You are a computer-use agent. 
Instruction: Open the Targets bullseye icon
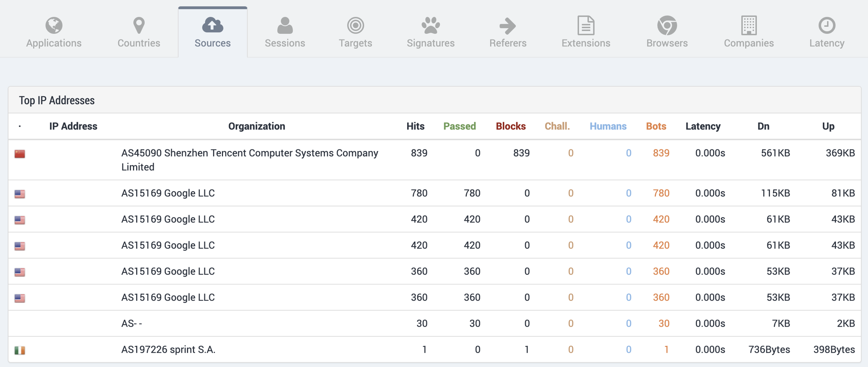[355, 25]
